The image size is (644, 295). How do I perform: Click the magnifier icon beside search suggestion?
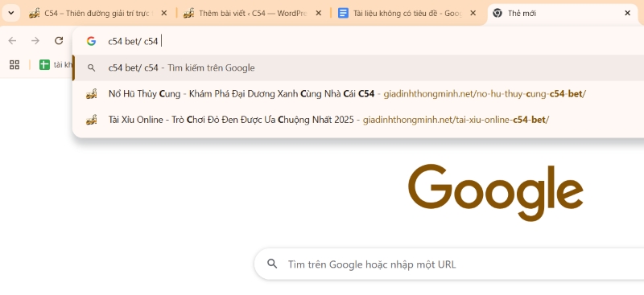point(92,68)
